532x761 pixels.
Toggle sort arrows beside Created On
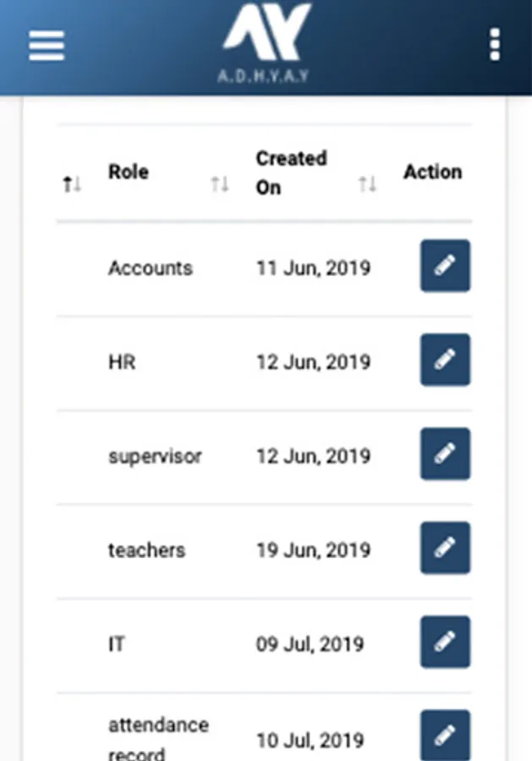[367, 183]
